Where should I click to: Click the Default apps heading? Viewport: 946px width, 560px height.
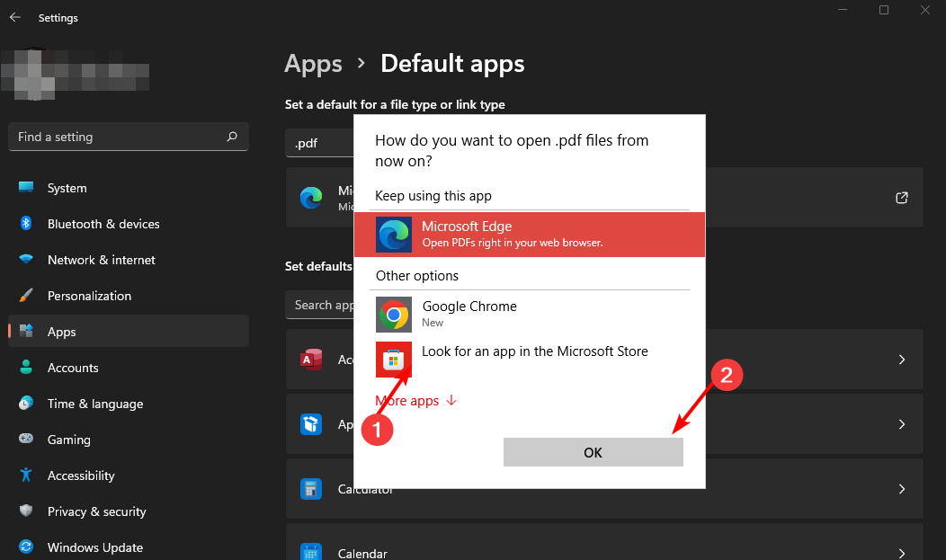tap(452, 64)
